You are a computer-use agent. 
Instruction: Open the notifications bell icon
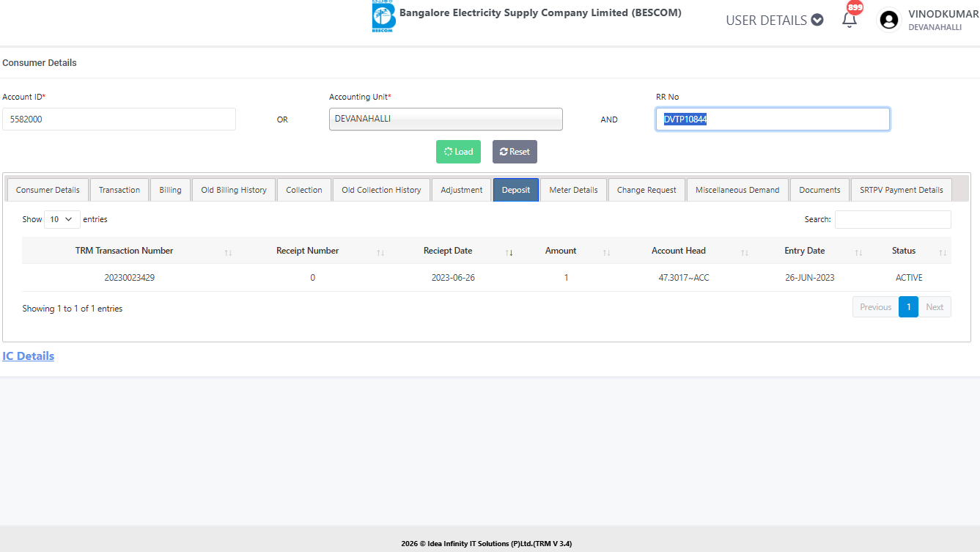[x=850, y=21]
